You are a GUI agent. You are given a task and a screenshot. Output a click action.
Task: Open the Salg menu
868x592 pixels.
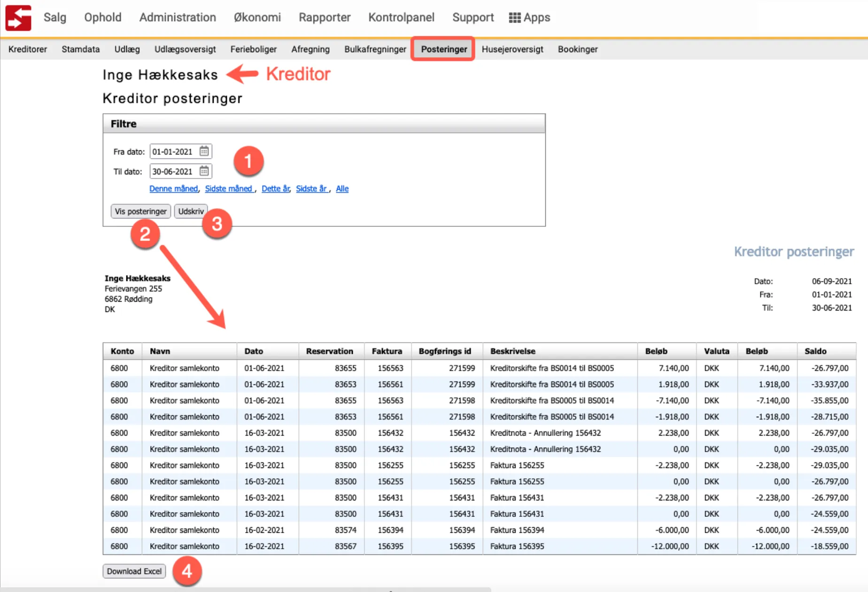point(55,17)
